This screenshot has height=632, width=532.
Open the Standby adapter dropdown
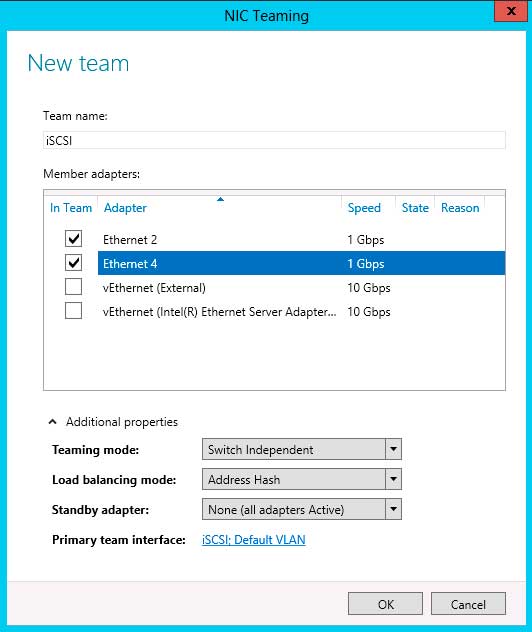tap(302, 509)
